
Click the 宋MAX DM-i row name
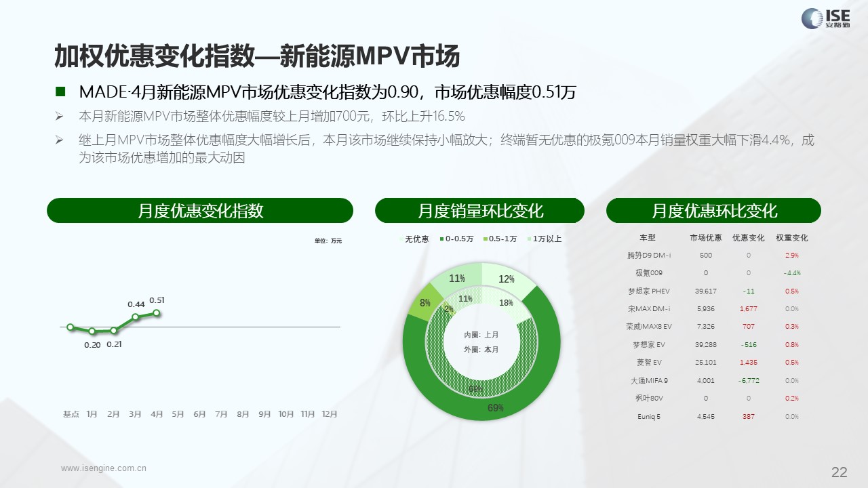(649, 309)
